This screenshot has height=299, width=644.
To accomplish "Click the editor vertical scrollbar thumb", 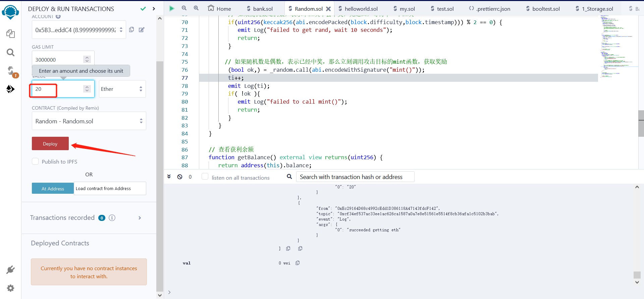I will pyautogui.click(x=641, y=123).
